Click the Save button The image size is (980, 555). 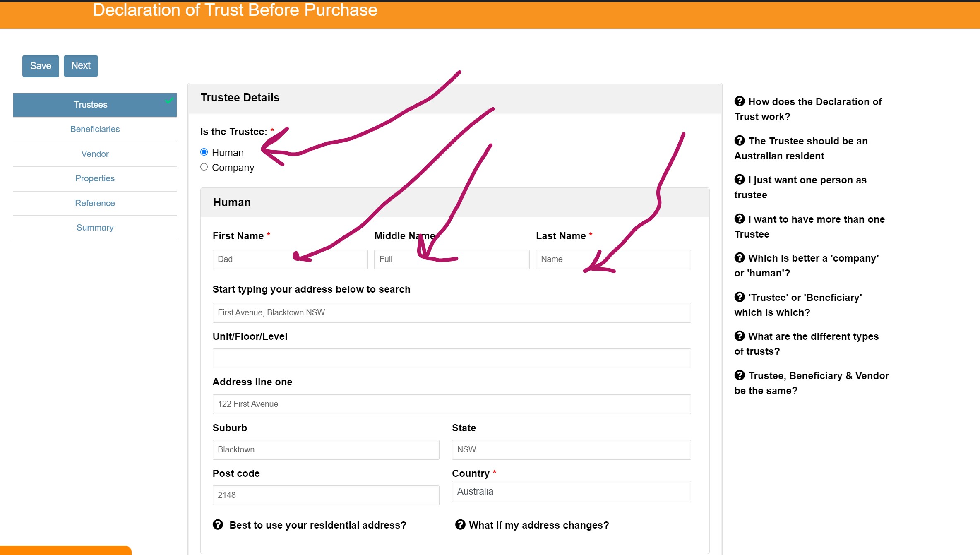[41, 65]
